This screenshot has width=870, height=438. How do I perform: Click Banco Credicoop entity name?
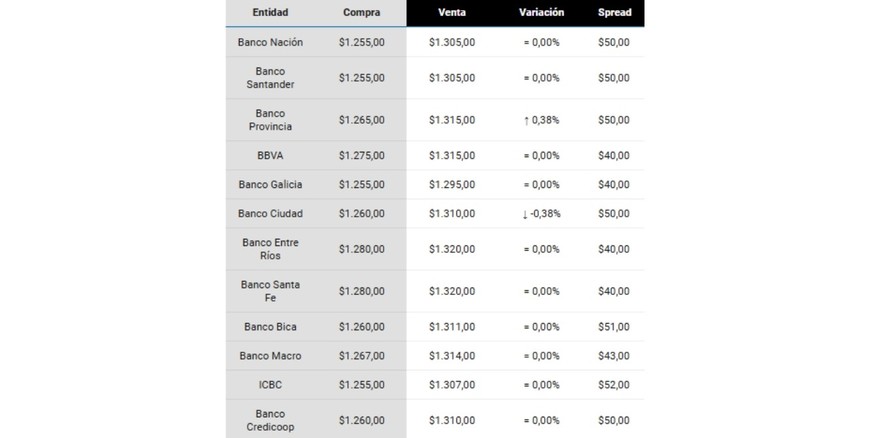270,420
